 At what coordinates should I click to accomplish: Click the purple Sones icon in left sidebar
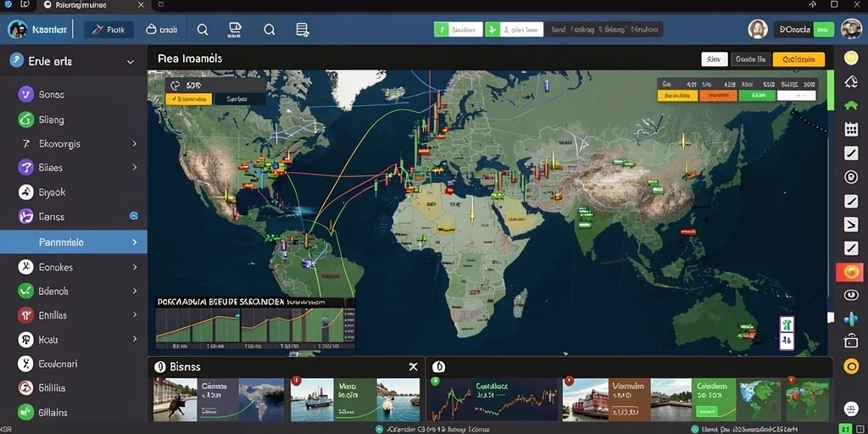25,94
